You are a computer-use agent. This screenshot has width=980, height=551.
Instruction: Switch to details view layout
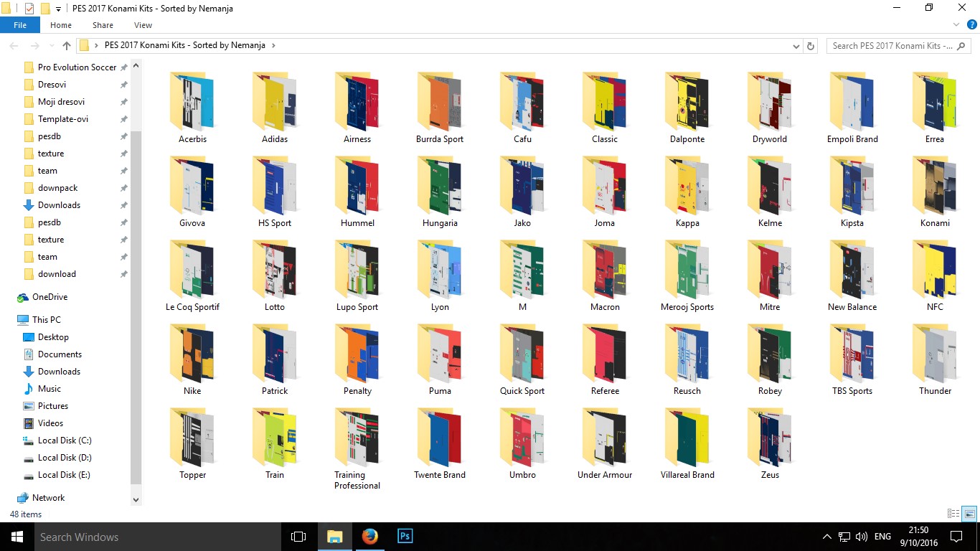[953, 514]
